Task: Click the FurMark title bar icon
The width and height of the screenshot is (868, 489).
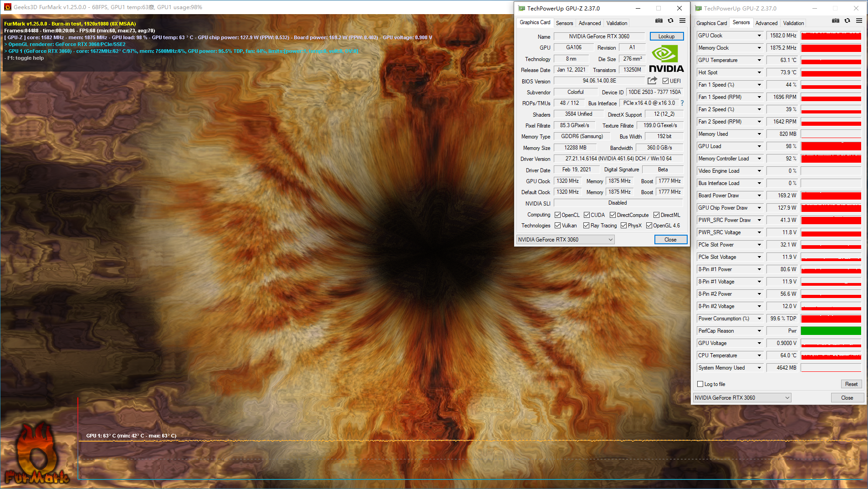Action: point(7,7)
